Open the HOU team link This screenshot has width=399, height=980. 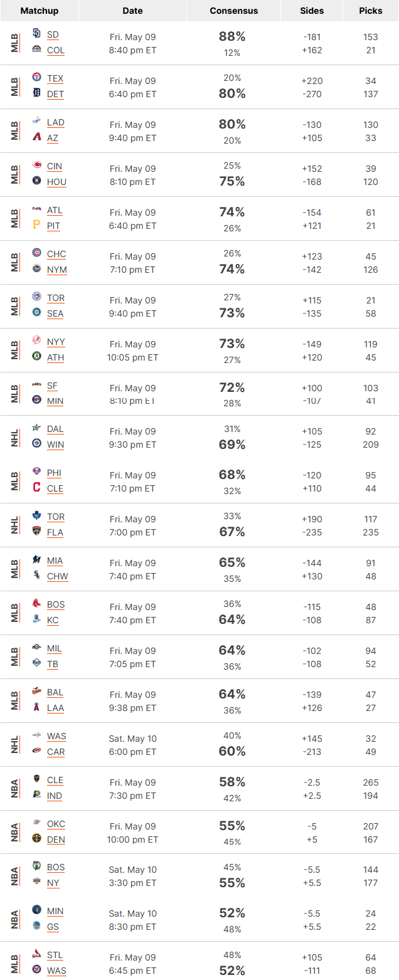pos(56,182)
